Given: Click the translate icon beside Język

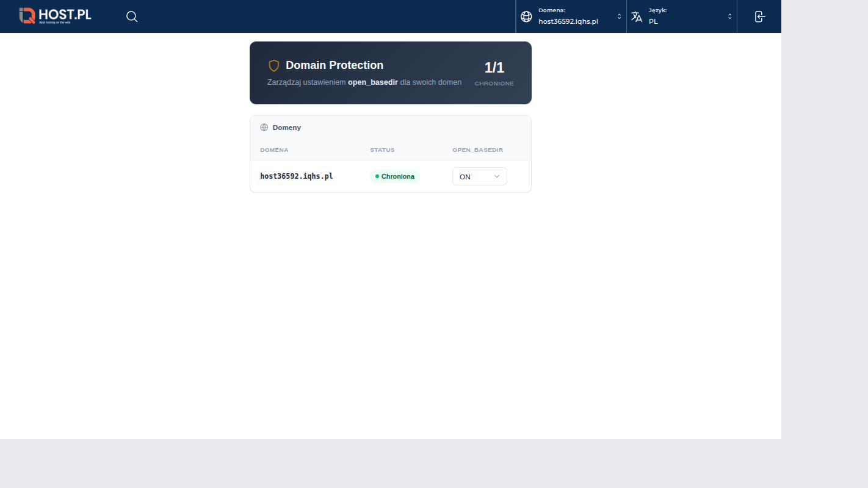Looking at the screenshot, I should coord(637,16).
